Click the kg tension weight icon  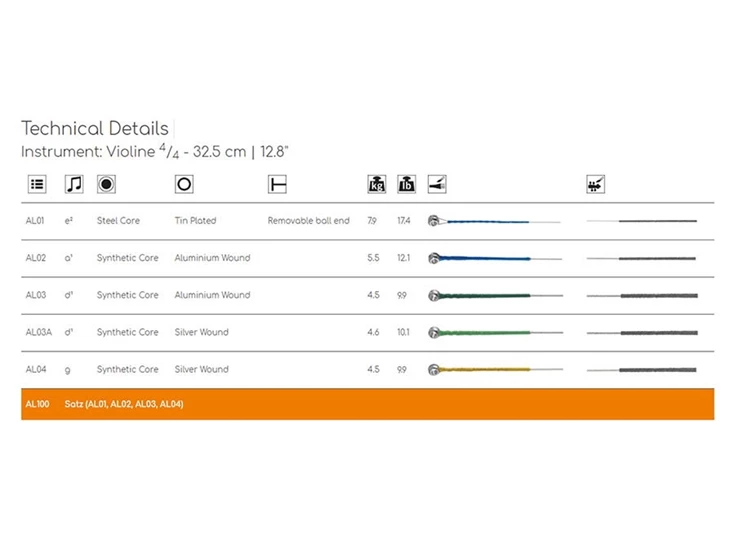tap(376, 184)
